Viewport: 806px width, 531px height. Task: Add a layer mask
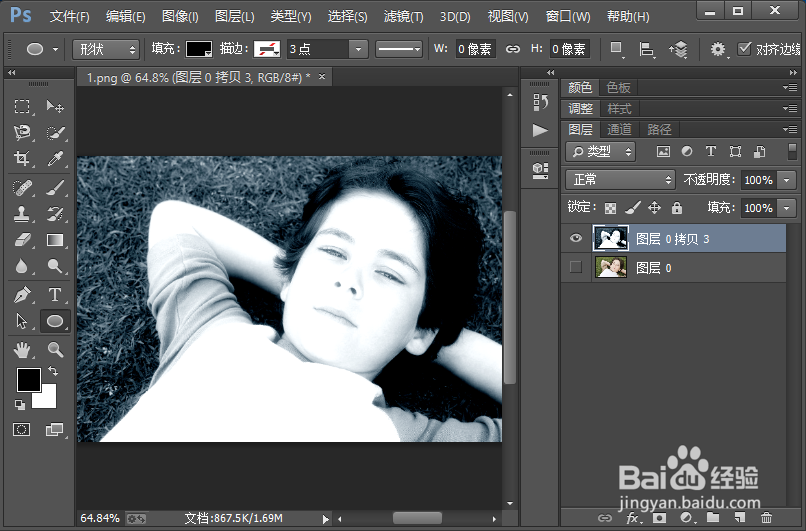point(659,518)
